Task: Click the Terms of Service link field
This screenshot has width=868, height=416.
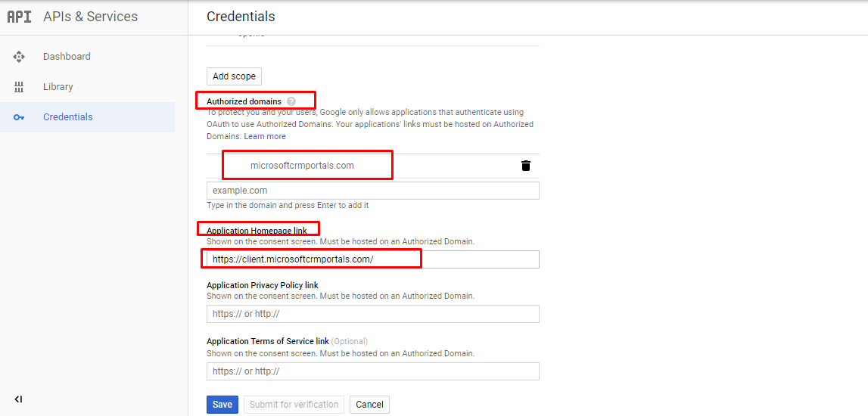Action: (x=373, y=371)
